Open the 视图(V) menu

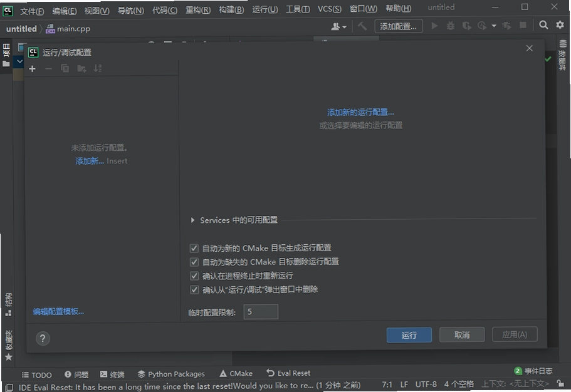(x=97, y=11)
